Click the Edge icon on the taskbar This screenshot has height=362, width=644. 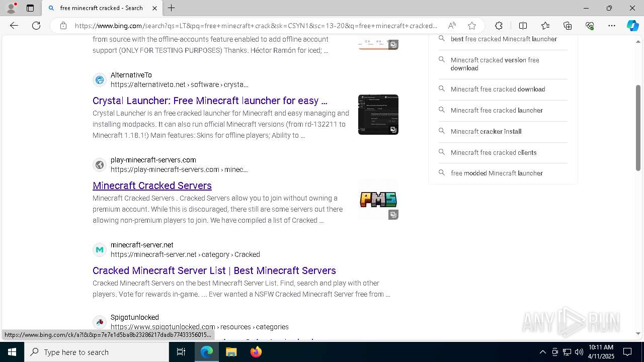pyautogui.click(x=207, y=352)
